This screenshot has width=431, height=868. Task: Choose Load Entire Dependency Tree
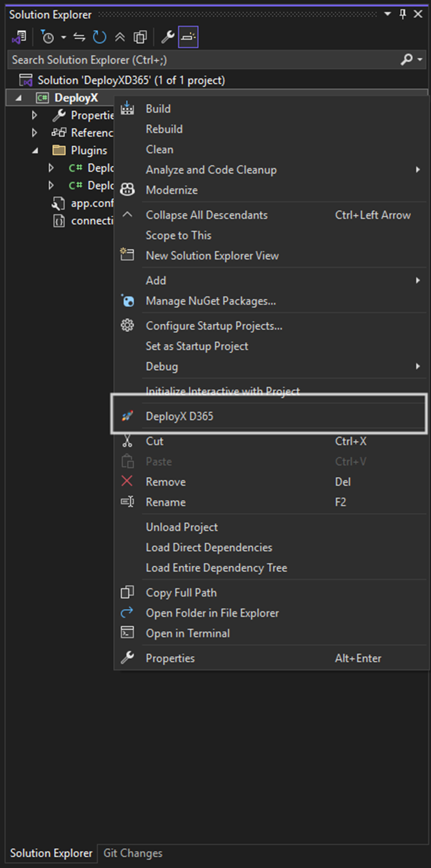(x=216, y=568)
